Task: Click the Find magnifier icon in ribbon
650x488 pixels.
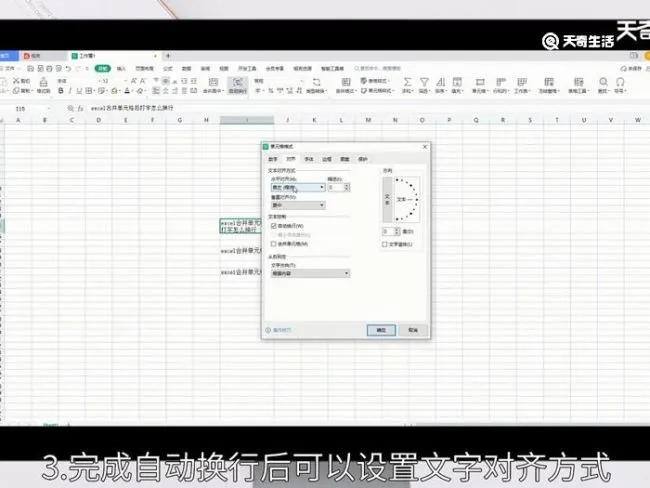Action: [603, 82]
